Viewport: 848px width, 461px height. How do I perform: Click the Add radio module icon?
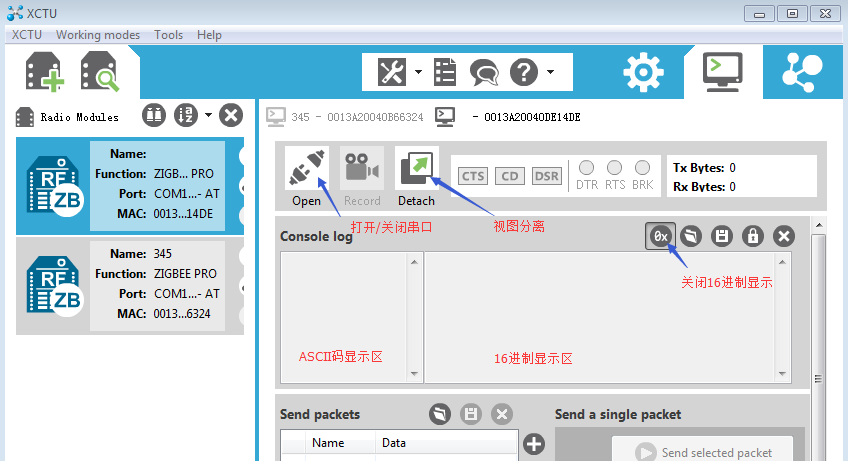coord(45,71)
